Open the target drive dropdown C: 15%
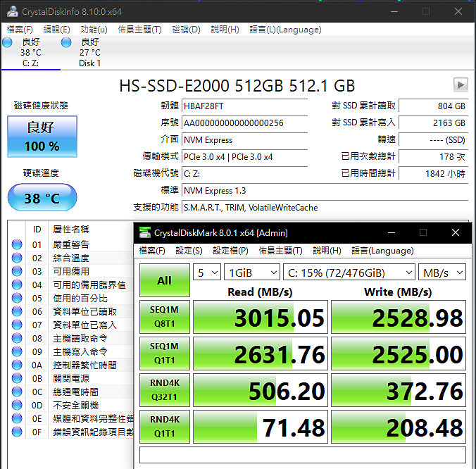Image resolution: width=476 pixels, height=469 pixels. 349,273
